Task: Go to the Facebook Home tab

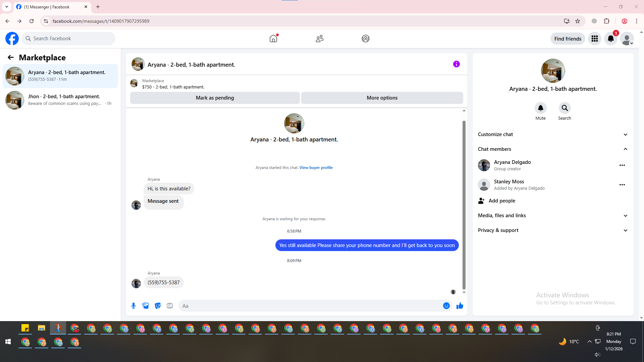Action: tap(273, 39)
